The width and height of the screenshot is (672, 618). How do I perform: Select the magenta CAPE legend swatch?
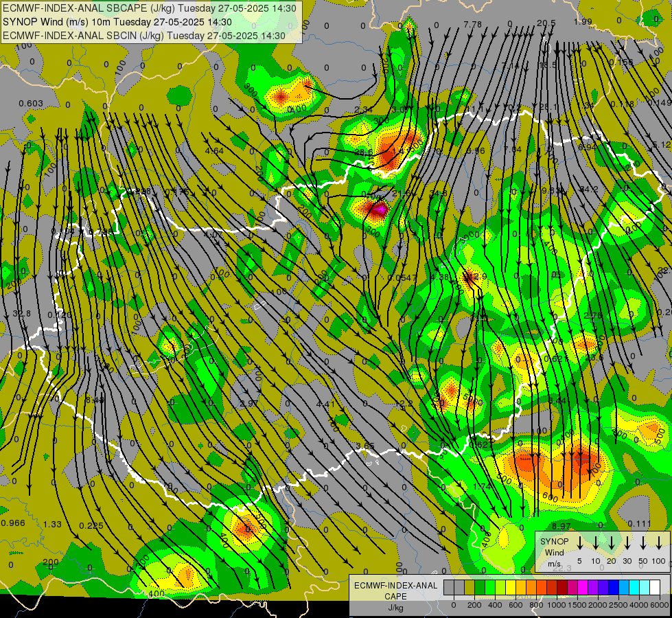coord(583,587)
